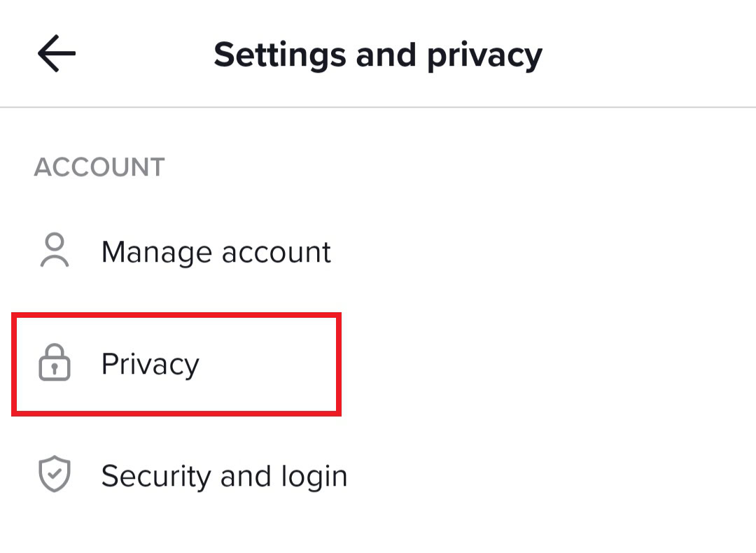Image resolution: width=756 pixels, height=553 pixels.
Task: Open Manage account settings
Action: (x=216, y=252)
